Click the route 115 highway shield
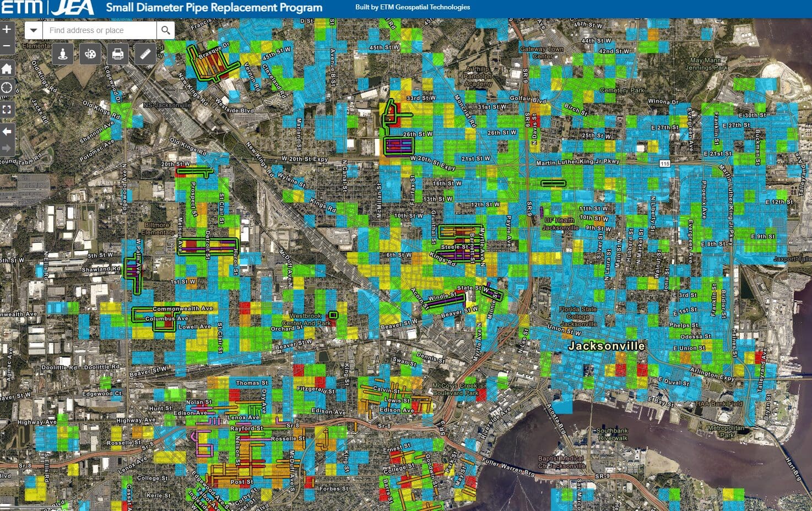 tap(665, 164)
